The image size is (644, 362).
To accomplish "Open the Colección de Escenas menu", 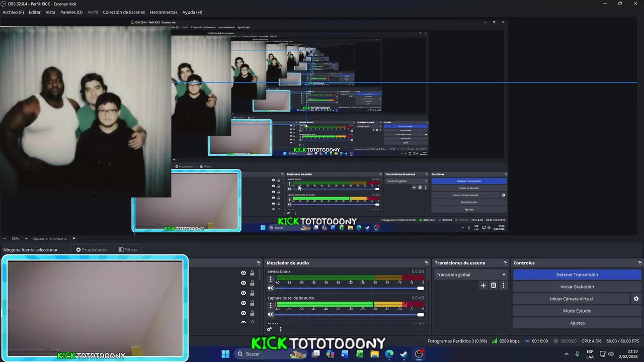I will pyautogui.click(x=124, y=12).
